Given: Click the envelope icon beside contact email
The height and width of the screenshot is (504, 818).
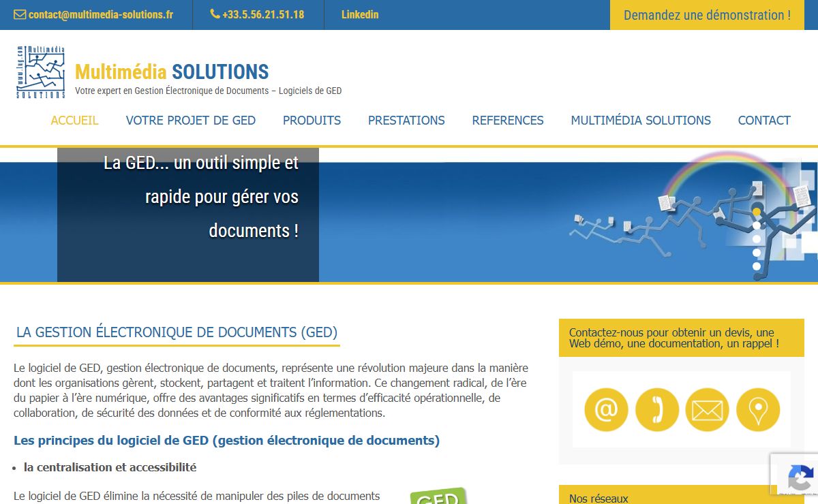Looking at the screenshot, I should tap(20, 14).
